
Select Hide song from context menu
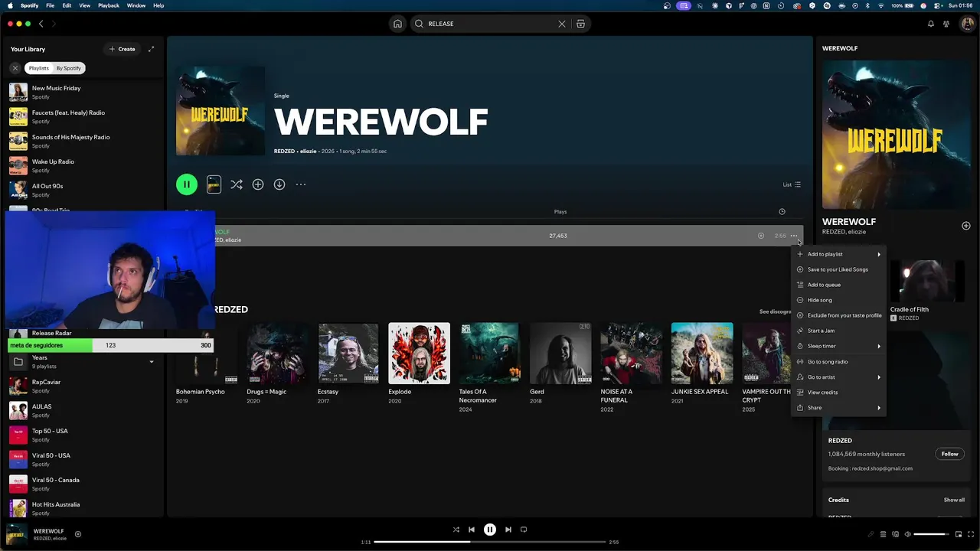click(x=839, y=300)
